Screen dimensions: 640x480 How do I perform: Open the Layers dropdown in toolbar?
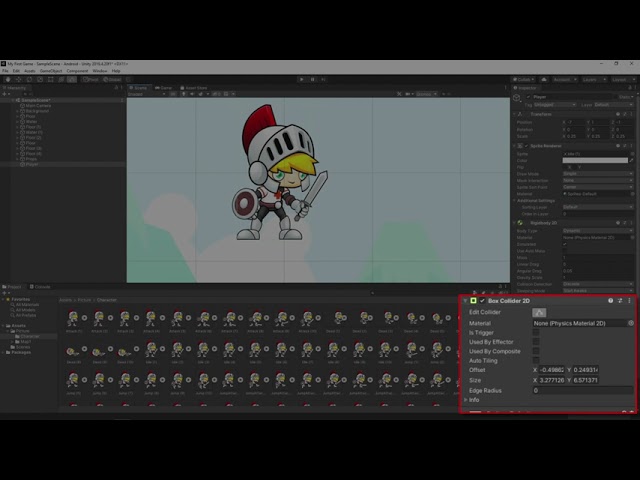593,79
